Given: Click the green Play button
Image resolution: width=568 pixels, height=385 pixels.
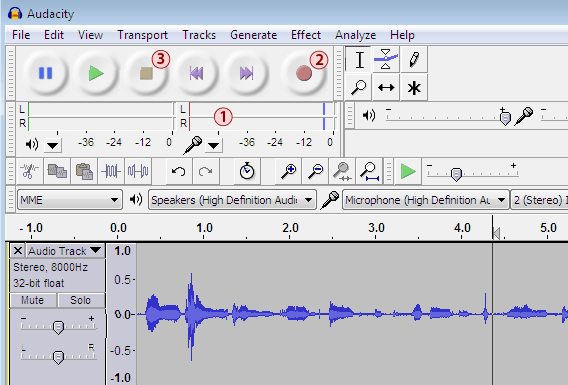Looking at the screenshot, I should (96, 73).
